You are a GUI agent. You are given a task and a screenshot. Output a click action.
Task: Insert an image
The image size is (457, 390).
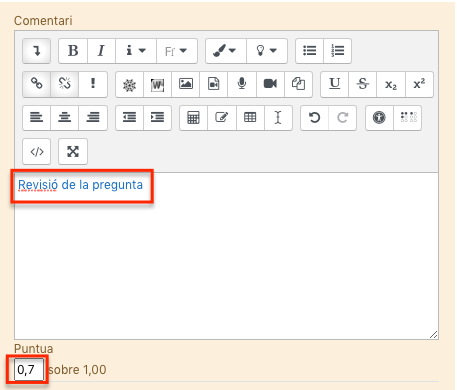point(186,84)
